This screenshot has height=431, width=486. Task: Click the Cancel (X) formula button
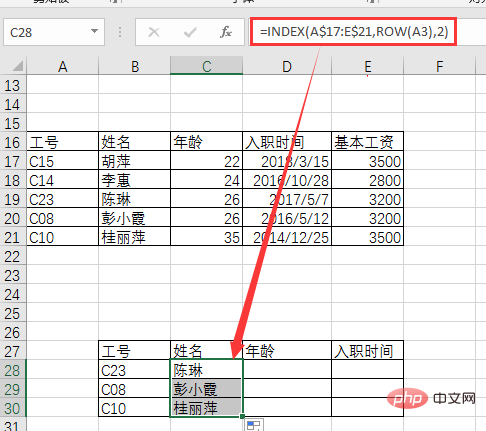pos(154,32)
